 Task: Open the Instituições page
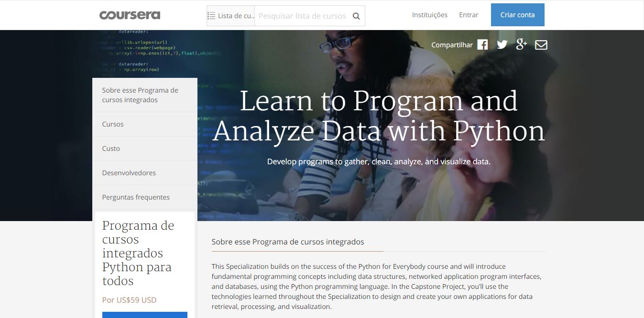tap(429, 15)
